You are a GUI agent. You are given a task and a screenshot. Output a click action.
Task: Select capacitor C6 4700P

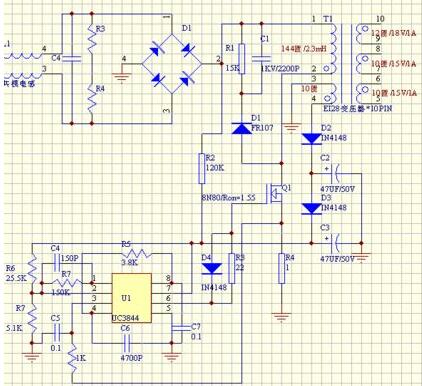tap(127, 343)
